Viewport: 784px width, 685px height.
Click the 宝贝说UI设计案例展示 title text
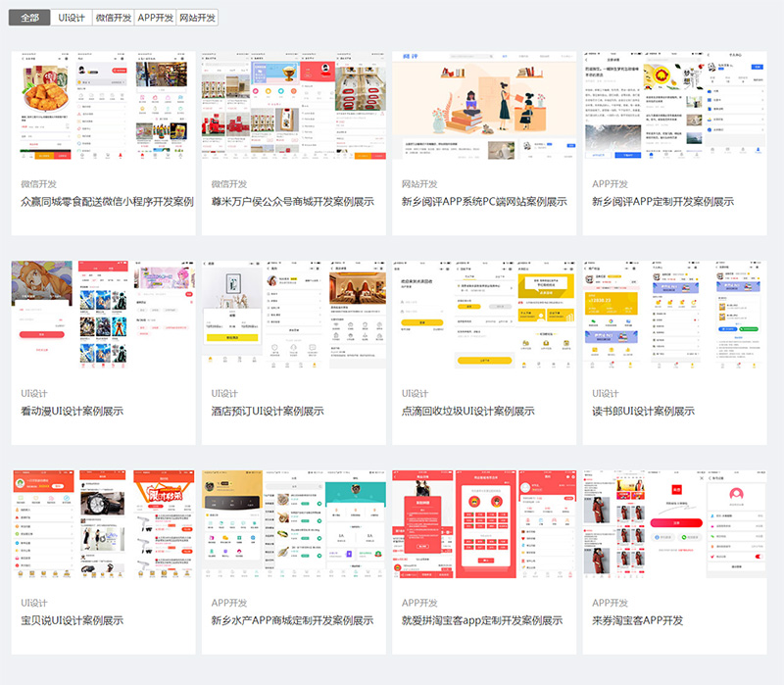pos(73,620)
